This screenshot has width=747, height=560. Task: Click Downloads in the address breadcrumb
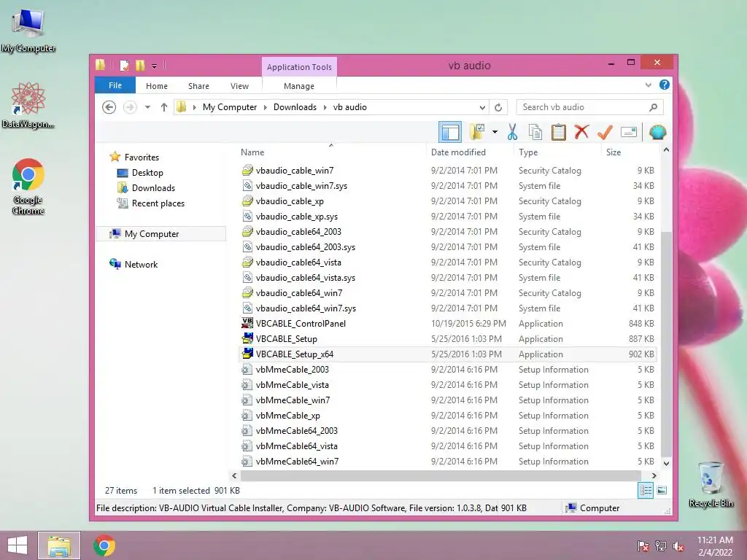pyautogui.click(x=295, y=107)
